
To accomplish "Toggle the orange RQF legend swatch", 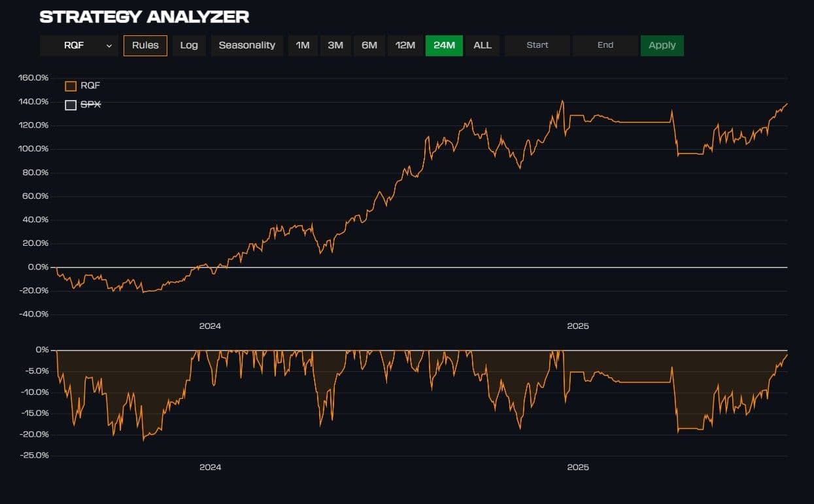I will (71, 86).
